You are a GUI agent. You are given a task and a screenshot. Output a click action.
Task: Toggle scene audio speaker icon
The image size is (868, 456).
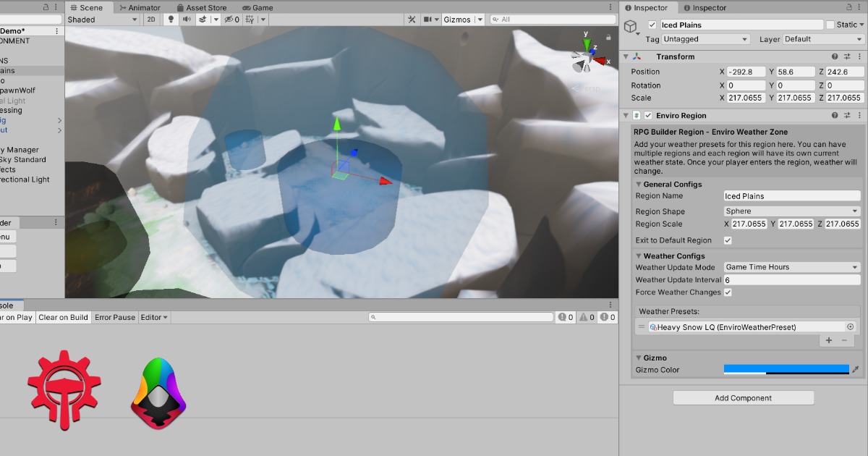pos(187,20)
